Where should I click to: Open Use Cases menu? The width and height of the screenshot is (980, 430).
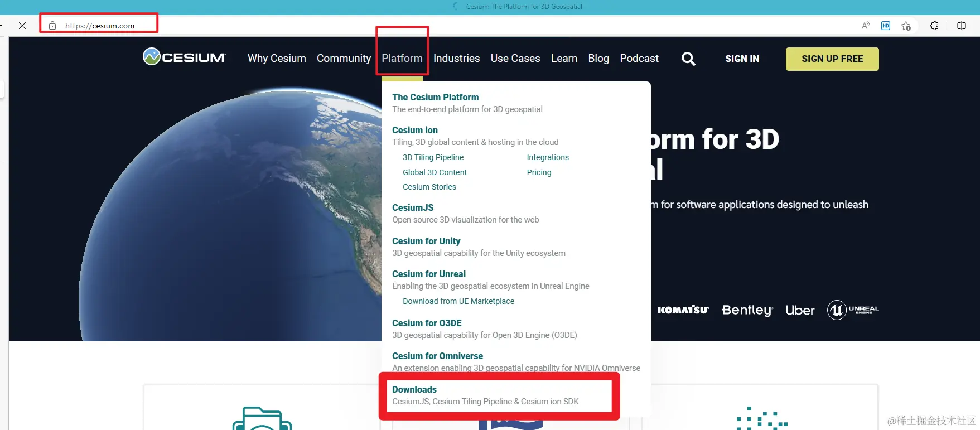[x=515, y=59]
